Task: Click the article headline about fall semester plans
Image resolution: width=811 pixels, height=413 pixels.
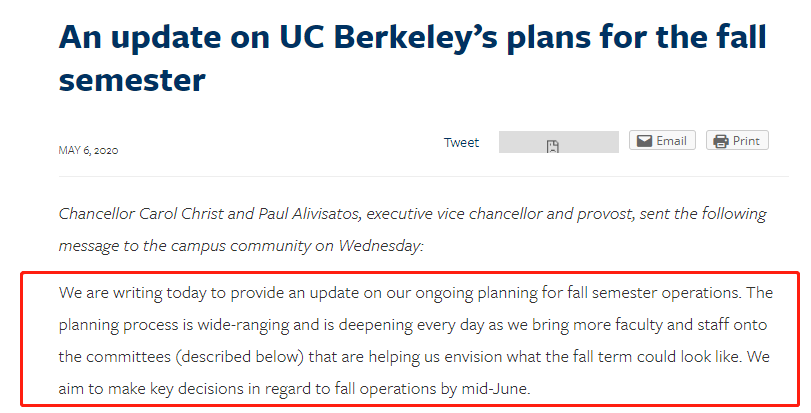Action: point(412,58)
